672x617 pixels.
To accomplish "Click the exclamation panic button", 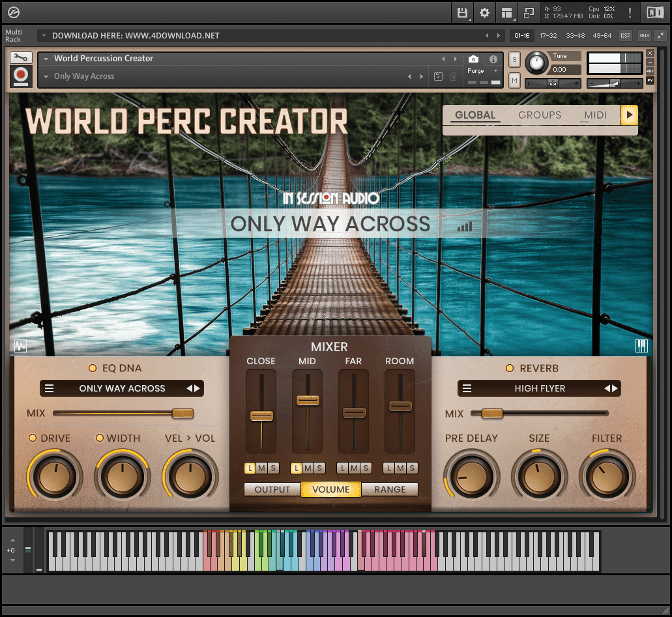I will coord(630,13).
